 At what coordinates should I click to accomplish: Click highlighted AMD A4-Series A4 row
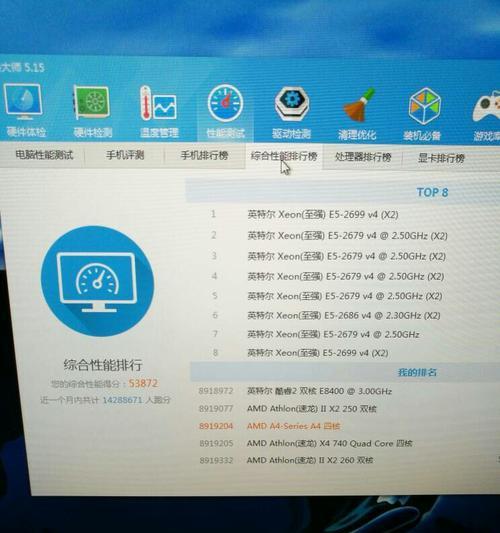(293, 426)
